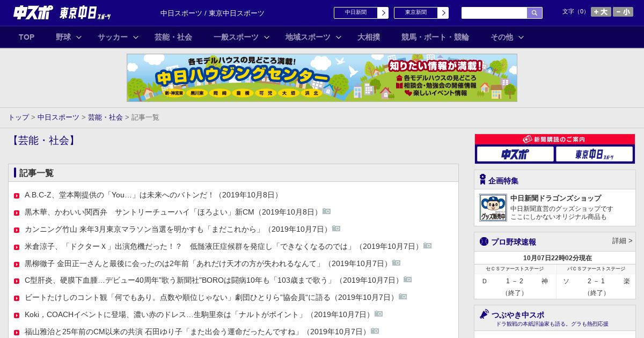Open その他 menu
Viewport: 644px width, 338px height.
(x=502, y=37)
